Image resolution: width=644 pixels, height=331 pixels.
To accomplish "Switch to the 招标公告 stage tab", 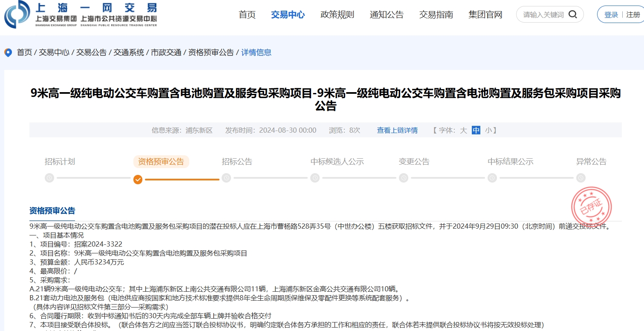I will [237, 162].
